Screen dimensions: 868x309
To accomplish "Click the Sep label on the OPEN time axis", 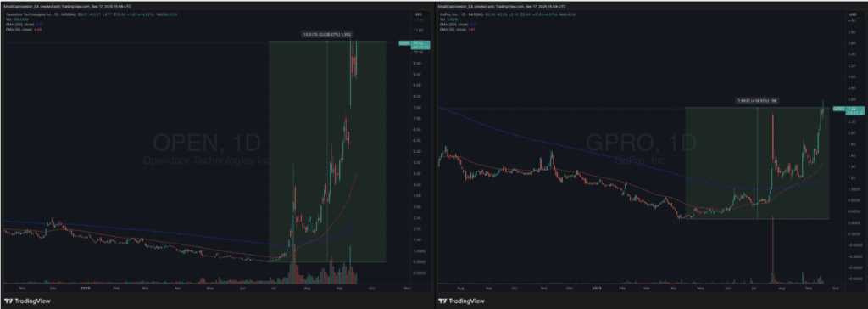I will click(x=340, y=289).
